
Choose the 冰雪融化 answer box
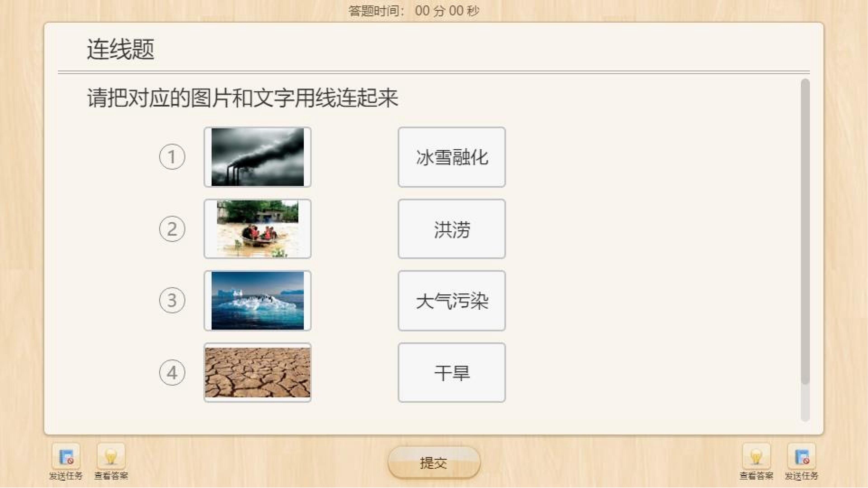point(452,157)
